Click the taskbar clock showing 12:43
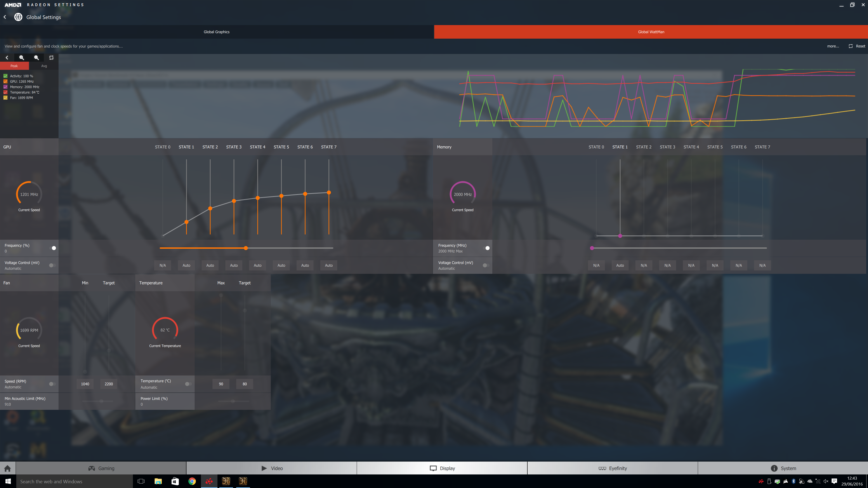Viewport: 868px width, 488px height. point(852,481)
